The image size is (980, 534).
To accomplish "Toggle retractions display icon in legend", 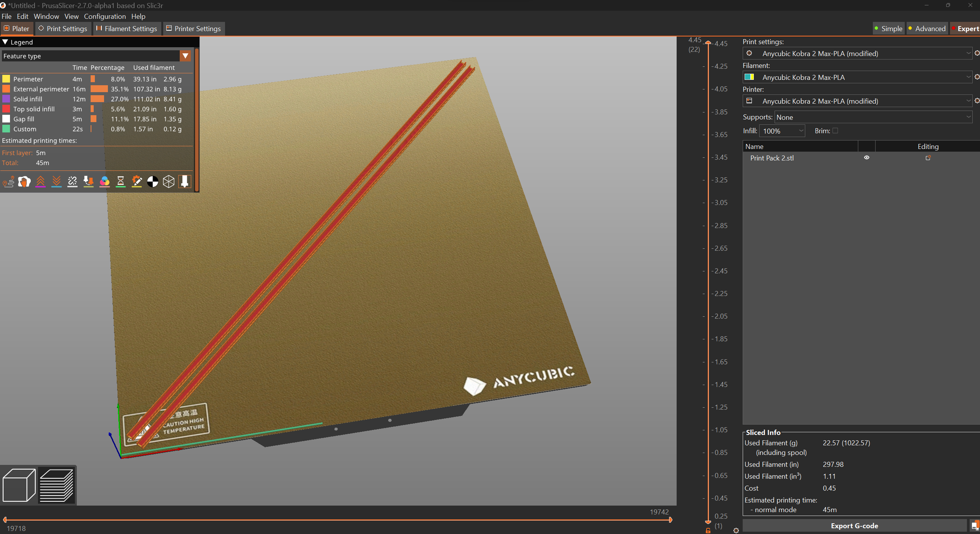I will (x=40, y=182).
